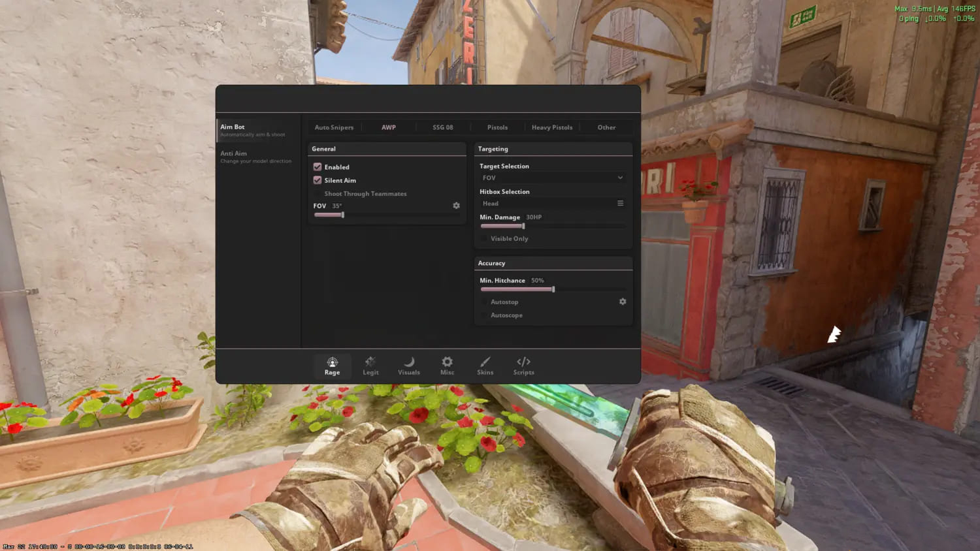The image size is (980, 551).
Task: Toggle the Silent Aim checkbox
Action: (318, 180)
